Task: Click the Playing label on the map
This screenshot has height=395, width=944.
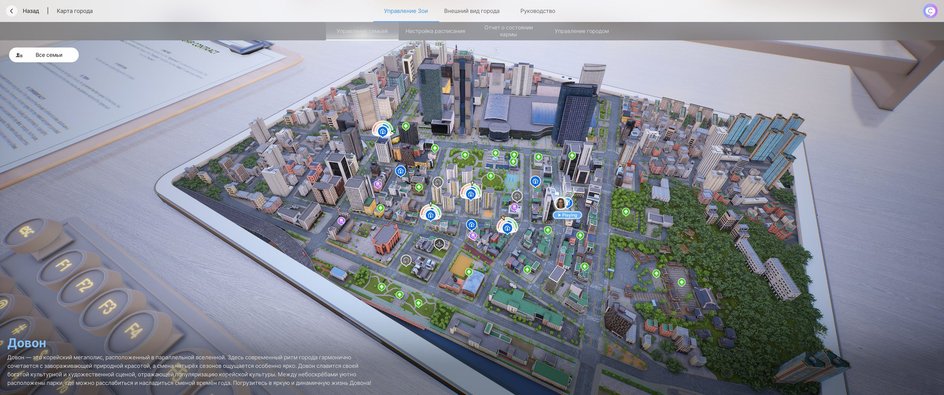Action: [x=567, y=215]
